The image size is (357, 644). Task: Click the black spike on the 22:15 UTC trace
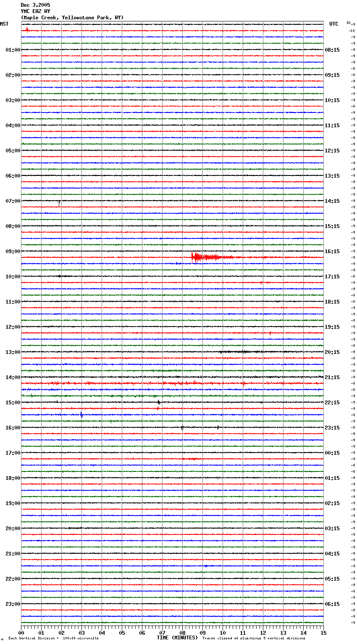[x=159, y=403]
